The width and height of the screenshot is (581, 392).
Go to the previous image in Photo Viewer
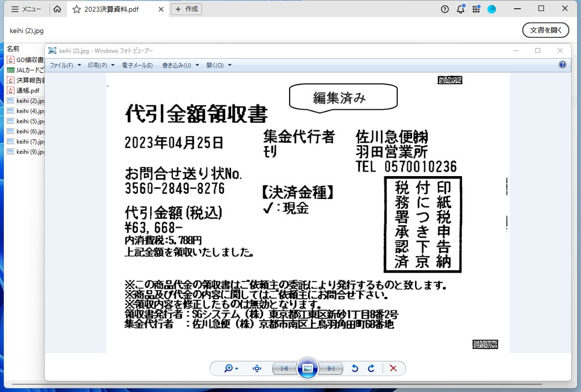(x=283, y=368)
